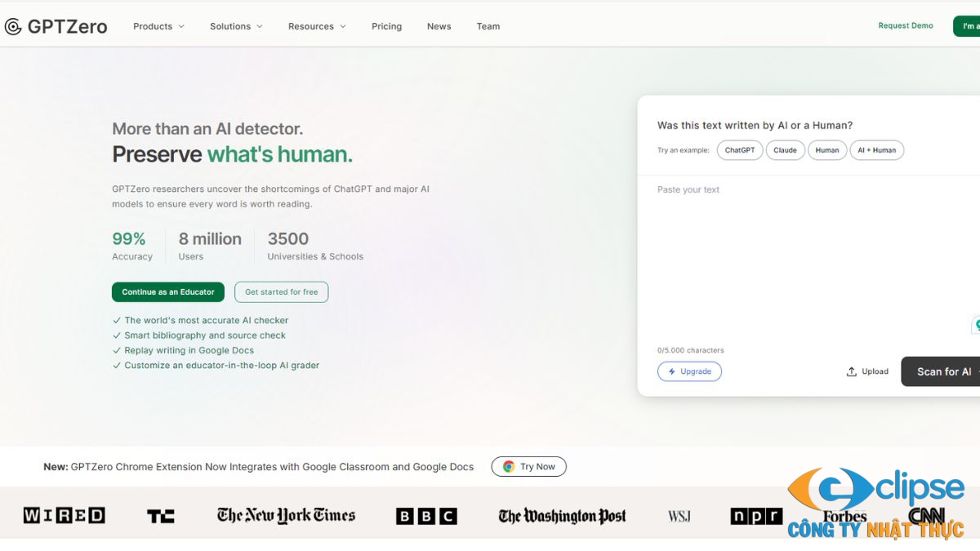Click the Chrome Extension announcement text
980x551 pixels.
pos(259,467)
